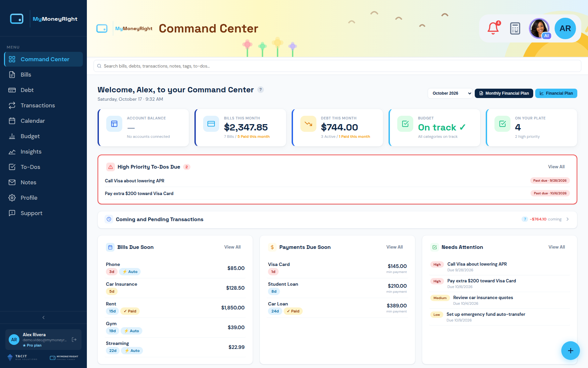This screenshot has width=588, height=368.
Task: Click the Account Balance card icon
Action: [114, 124]
